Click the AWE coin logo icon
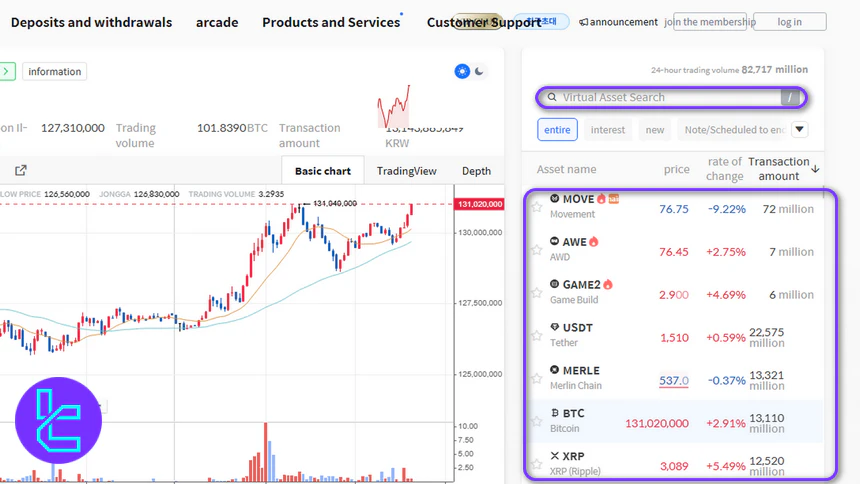The height and width of the screenshot is (484, 860). tap(555, 241)
